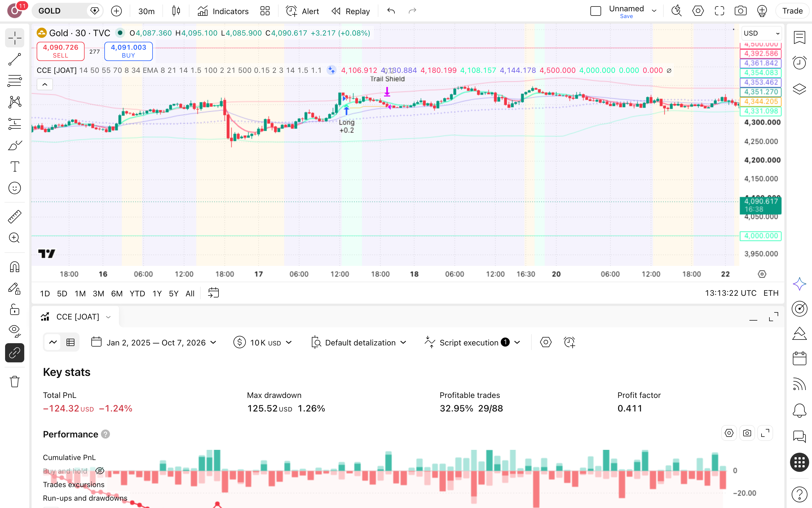Select the crosshair cursor tool
The height and width of the screenshot is (508, 812).
click(x=15, y=38)
